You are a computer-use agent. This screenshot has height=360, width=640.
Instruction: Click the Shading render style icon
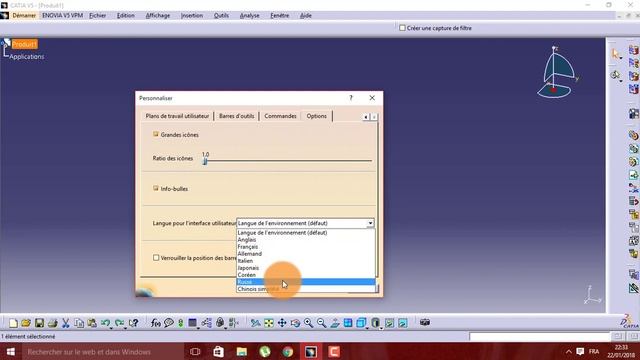376,323
